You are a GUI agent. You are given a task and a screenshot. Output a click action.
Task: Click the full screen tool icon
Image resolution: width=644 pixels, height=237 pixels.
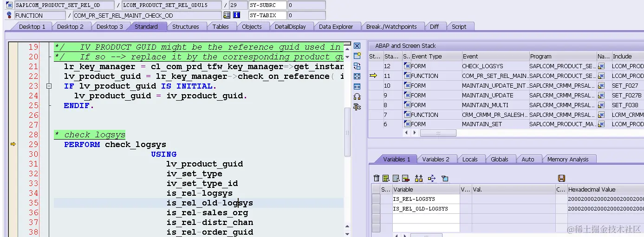[x=357, y=76]
